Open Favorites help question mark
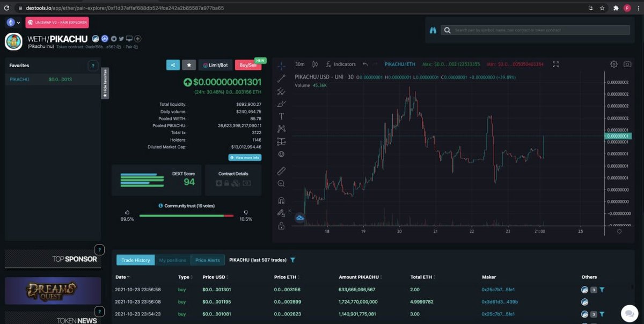Image resolution: width=644 pixels, height=324 pixels. click(93, 66)
